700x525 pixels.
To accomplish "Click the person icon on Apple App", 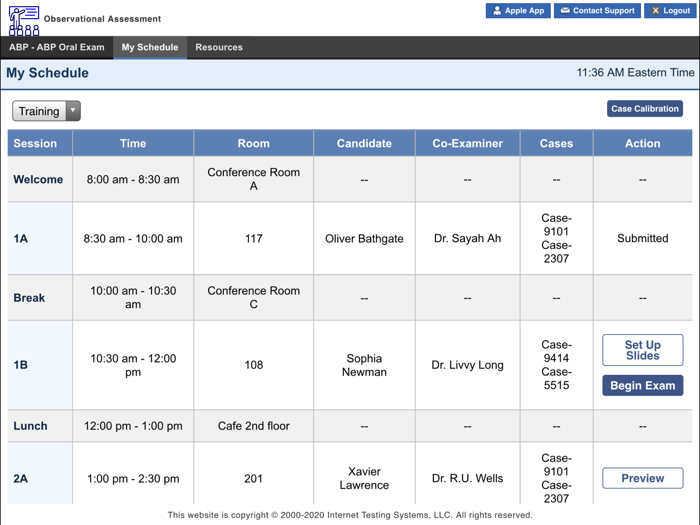I will (497, 11).
